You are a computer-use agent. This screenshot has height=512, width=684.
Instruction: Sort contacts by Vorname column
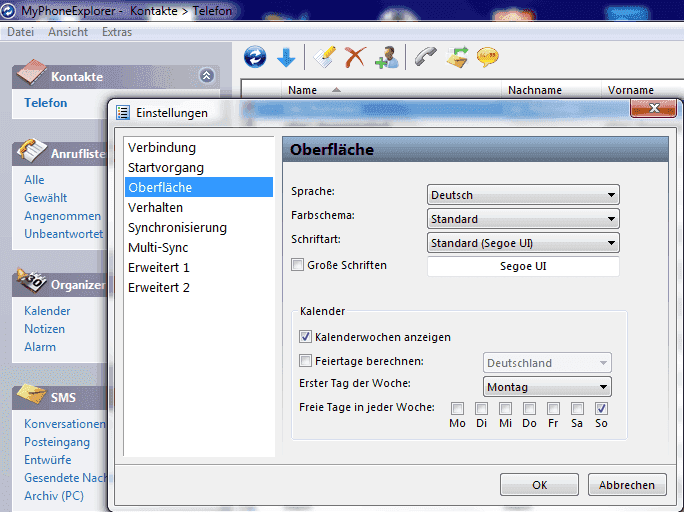[x=642, y=90]
